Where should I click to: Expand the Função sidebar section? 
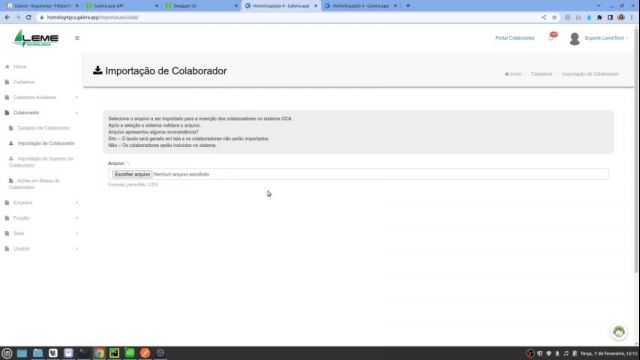[41, 218]
